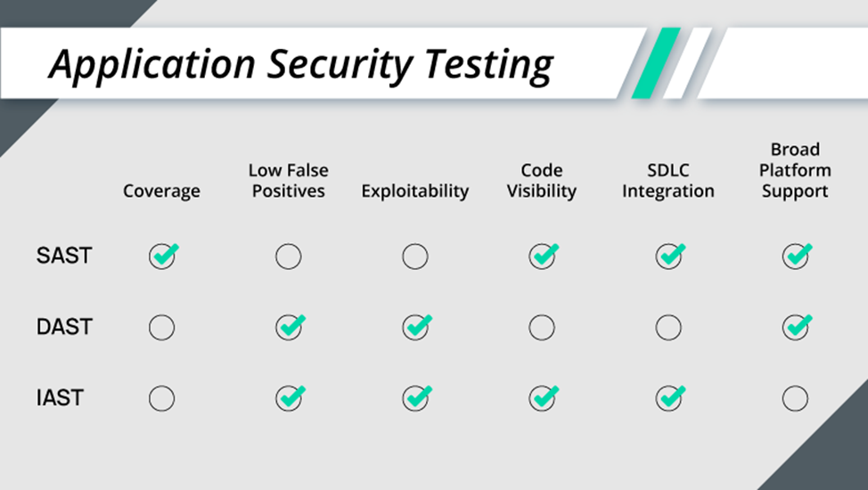The image size is (868, 490).
Task: Check the DAST SDLC Integration circle
Action: point(668,328)
